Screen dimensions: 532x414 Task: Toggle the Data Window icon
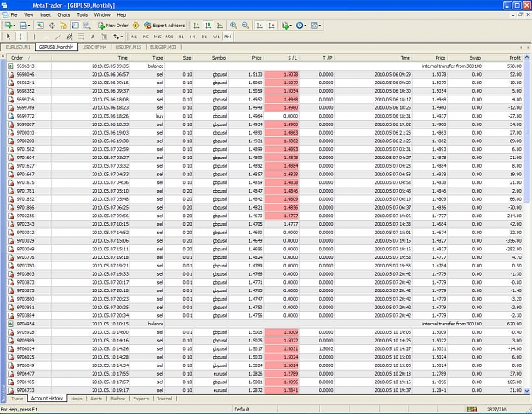point(52,26)
